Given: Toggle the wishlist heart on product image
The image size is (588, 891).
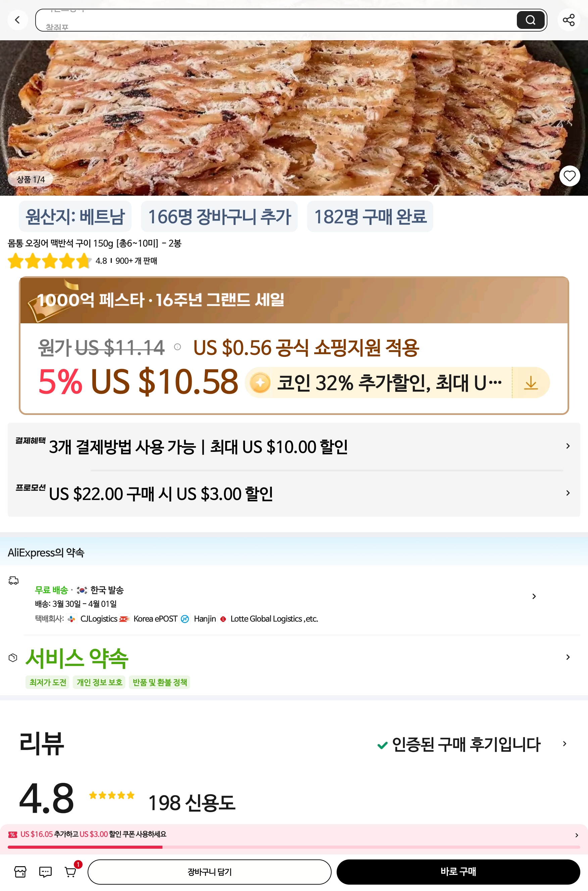Looking at the screenshot, I should pos(569,176).
